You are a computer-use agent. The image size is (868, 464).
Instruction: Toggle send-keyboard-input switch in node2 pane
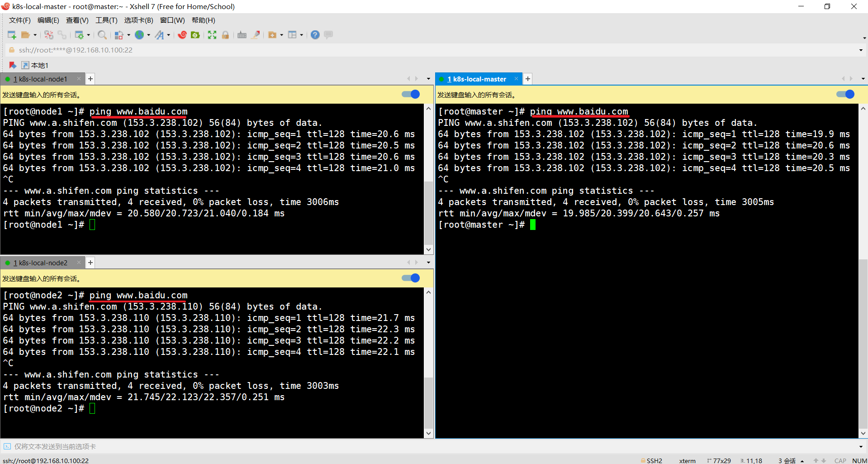(x=411, y=278)
